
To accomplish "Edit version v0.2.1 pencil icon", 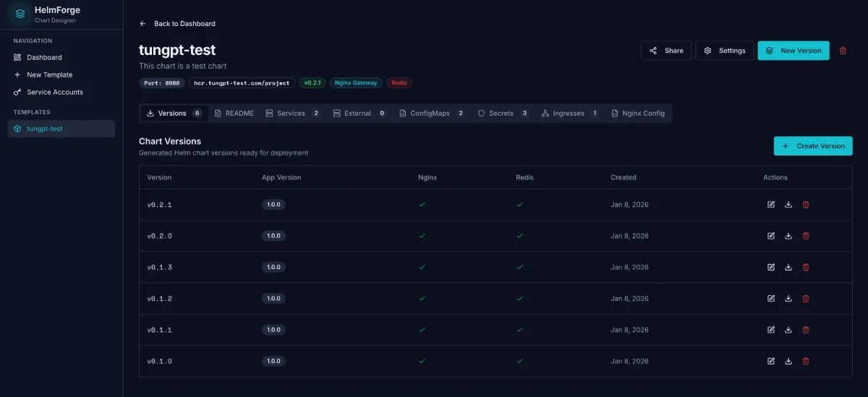I will [771, 205].
